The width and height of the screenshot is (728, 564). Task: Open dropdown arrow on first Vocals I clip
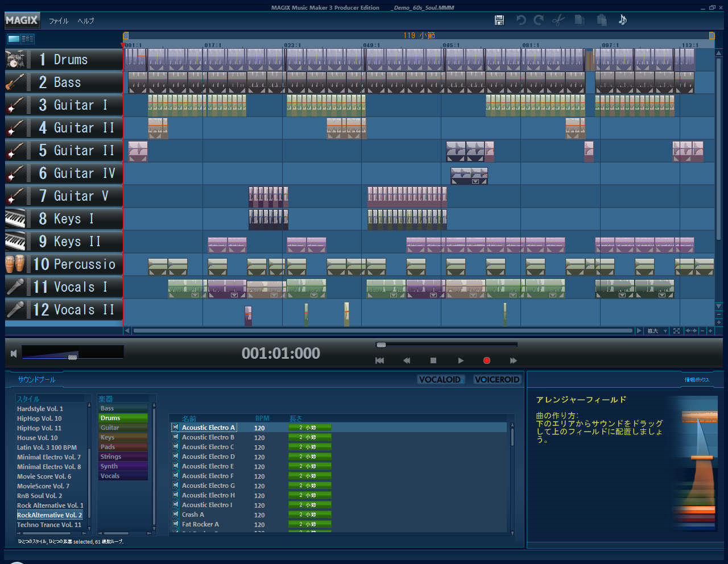pos(195,295)
